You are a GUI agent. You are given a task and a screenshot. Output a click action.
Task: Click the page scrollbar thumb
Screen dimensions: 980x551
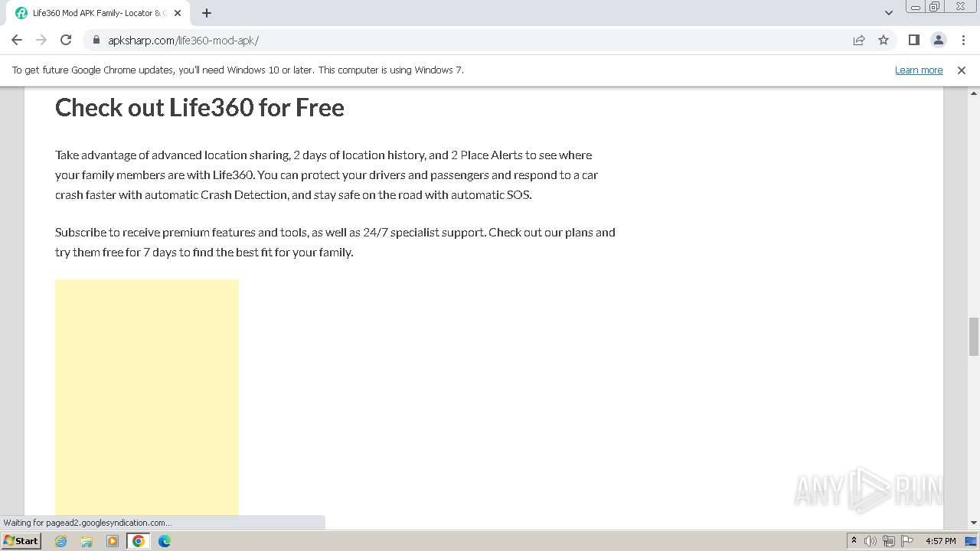pyautogui.click(x=974, y=337)
